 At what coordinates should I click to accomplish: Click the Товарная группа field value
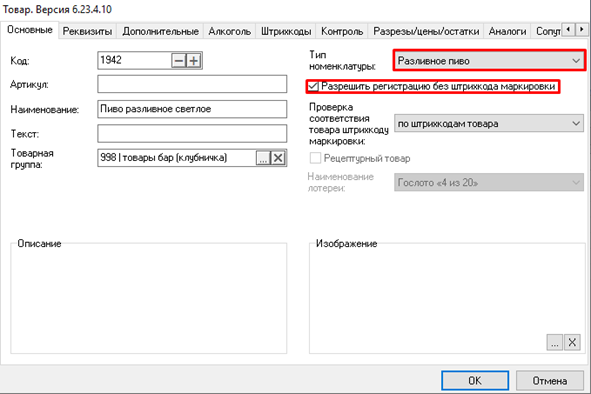point(177,158)
